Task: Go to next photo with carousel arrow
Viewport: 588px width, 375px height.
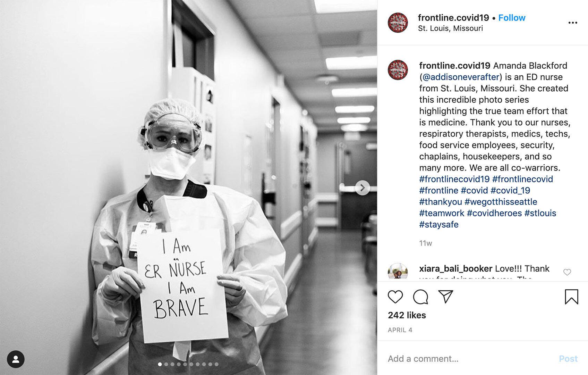Action: pyautogui.click(x=363, y=188)
